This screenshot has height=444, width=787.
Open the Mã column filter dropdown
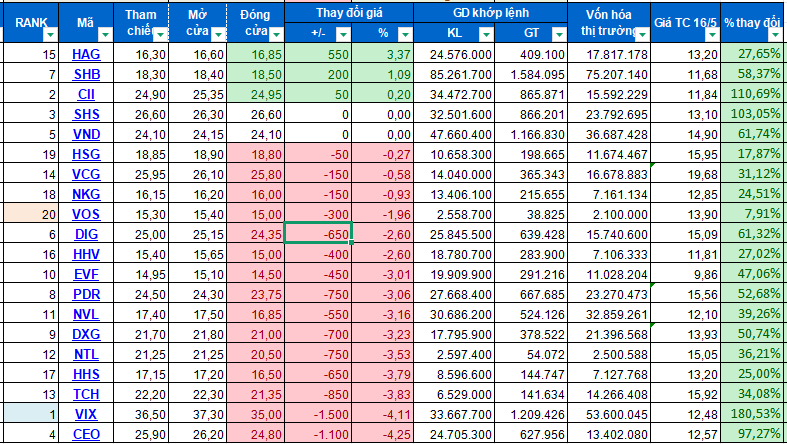tap(105, 35)
